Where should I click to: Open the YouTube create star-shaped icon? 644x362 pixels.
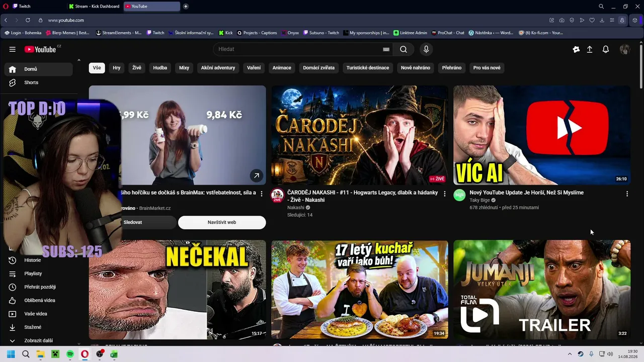576,49
